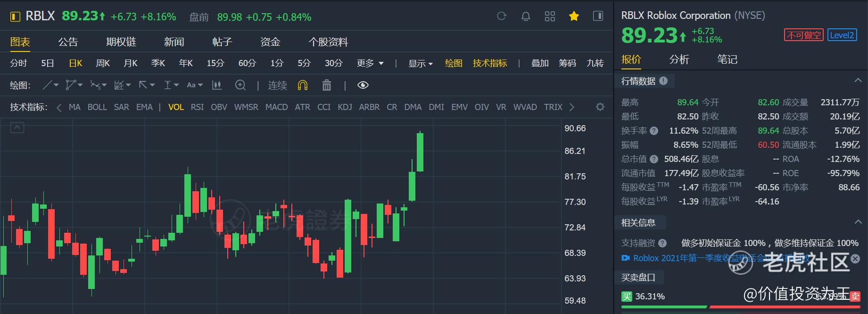Toggle the right sidebar panel
This screenshot has height=314, width=868.
(x=598, y=17)
